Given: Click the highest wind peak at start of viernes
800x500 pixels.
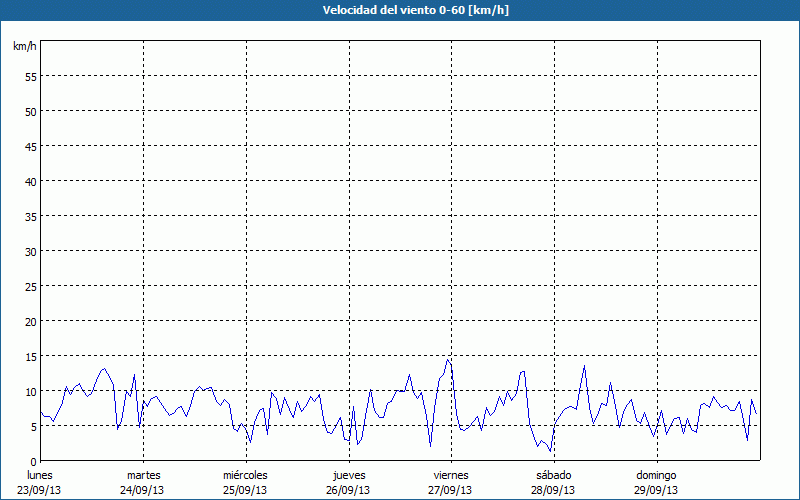Looking at the screenshot, I should pos(449,359).
